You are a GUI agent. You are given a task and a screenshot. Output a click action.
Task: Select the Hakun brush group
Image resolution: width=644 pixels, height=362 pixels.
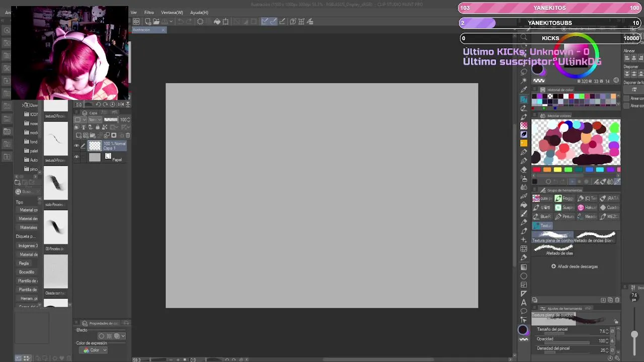[x=587, y=208]
